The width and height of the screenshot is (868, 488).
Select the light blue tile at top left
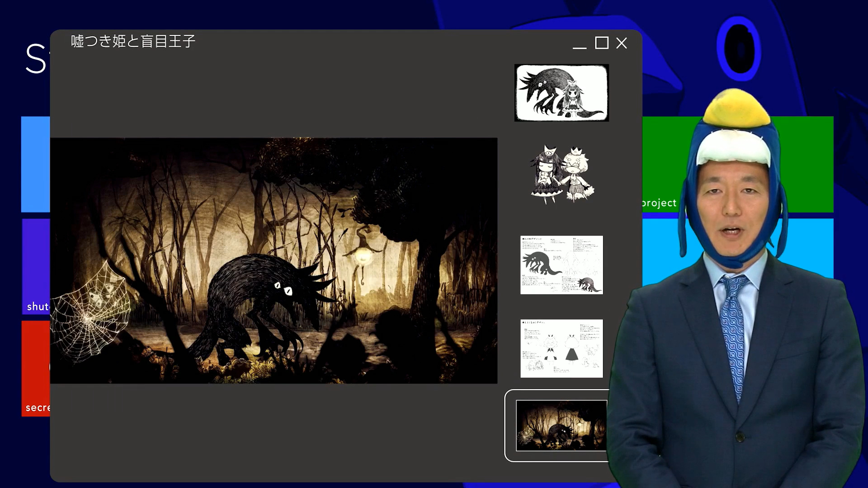point(35,164)
